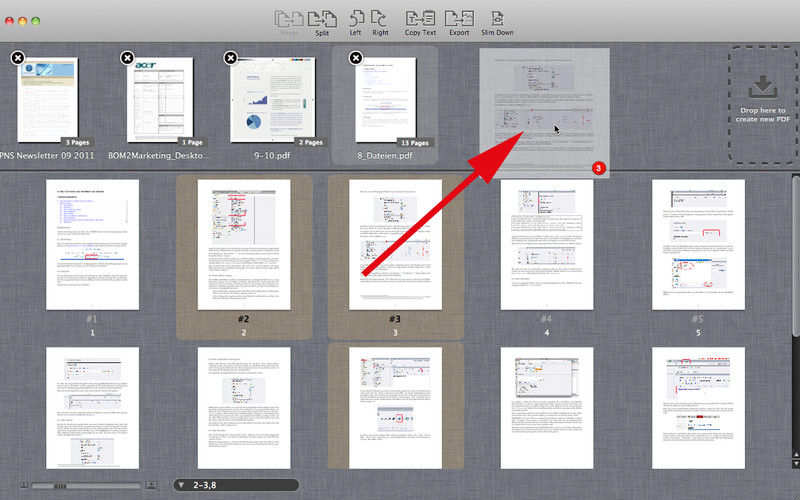The image size is (800, 500).
Task: Click the Split toolbar icon
Action: [322, 23]
